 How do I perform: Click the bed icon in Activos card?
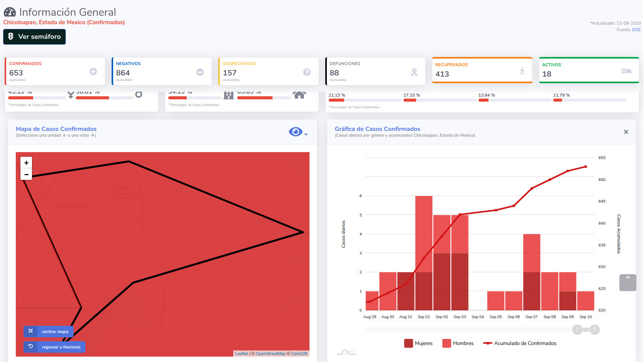tap(626, 71)
